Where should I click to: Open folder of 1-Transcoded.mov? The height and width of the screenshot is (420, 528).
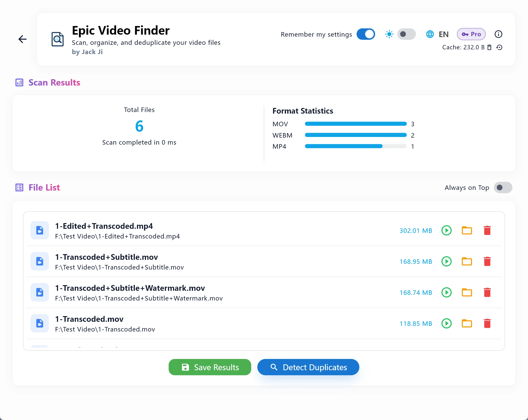point(467,323)
